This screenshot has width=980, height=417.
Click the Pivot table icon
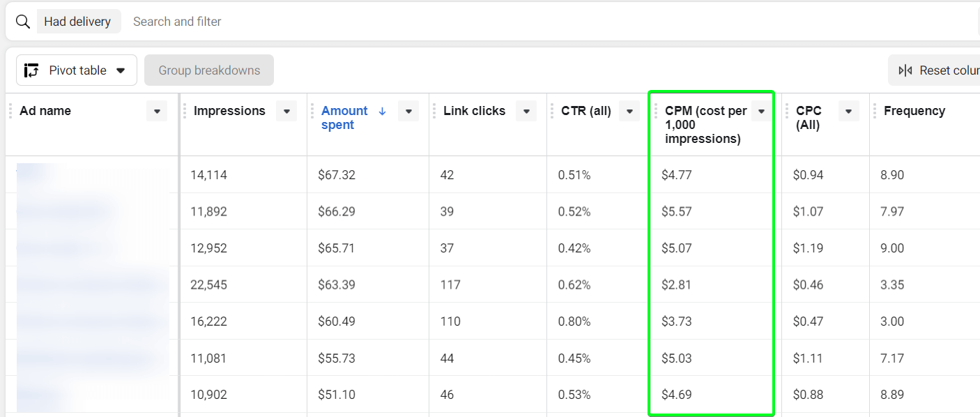pyautogui.click(x=31, y=70)
